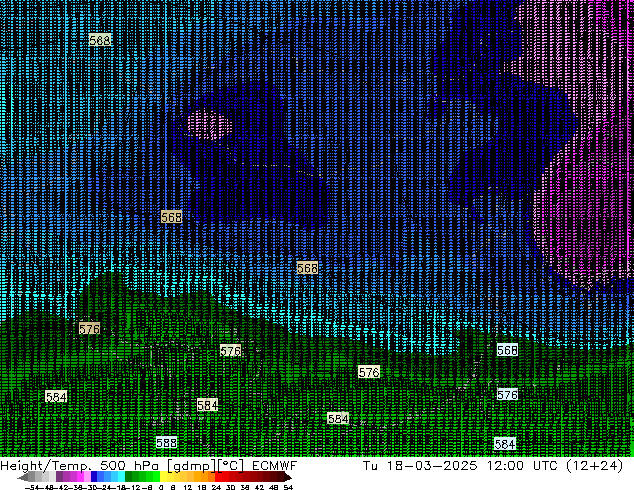Click the ECMWF model name in title
The height and width of the screenshot is (490, 634).
click(x=275, y=466)
